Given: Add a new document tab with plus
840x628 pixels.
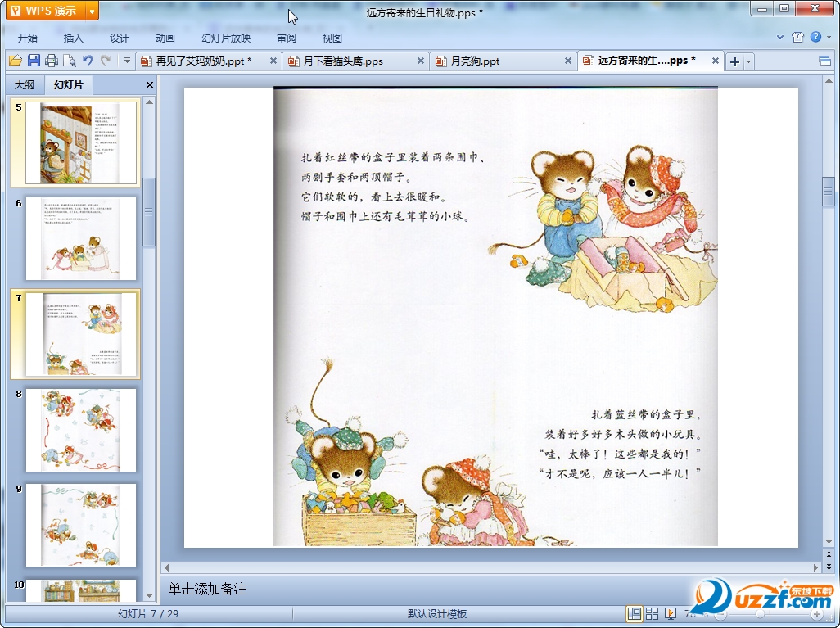Looking at the screenshot, I should coord(734,61).
